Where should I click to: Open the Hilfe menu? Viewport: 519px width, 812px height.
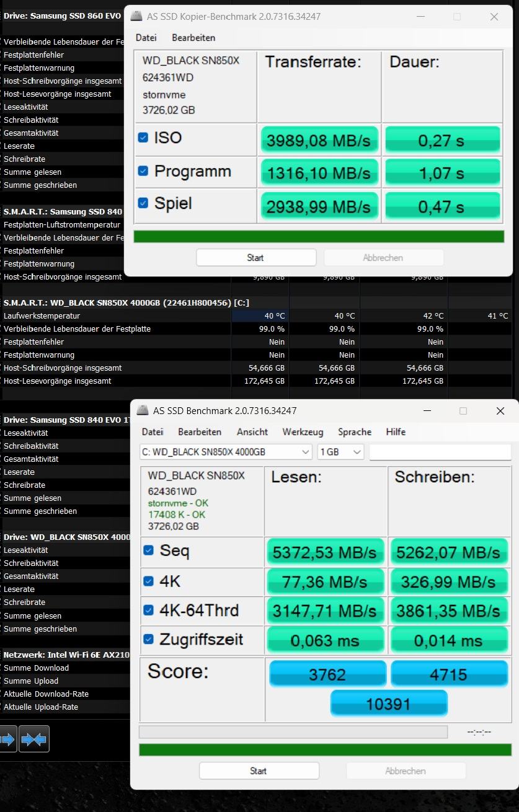click(396, 432)
